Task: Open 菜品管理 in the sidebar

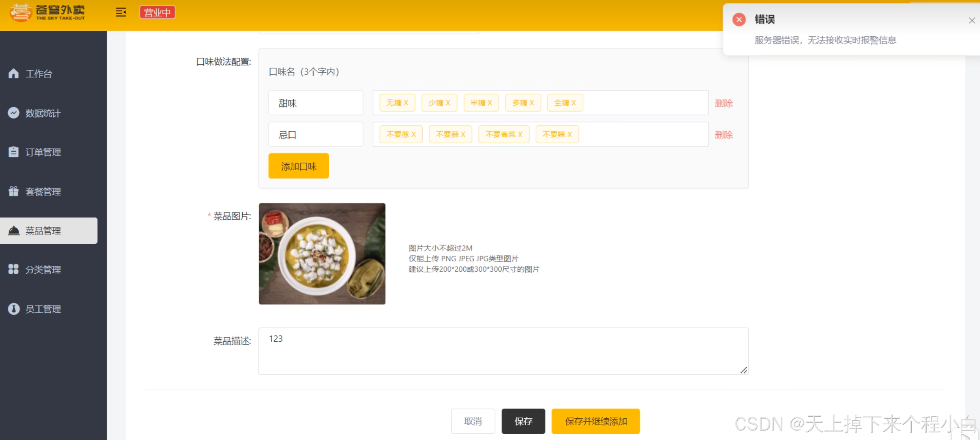Action: pos(43,231)
